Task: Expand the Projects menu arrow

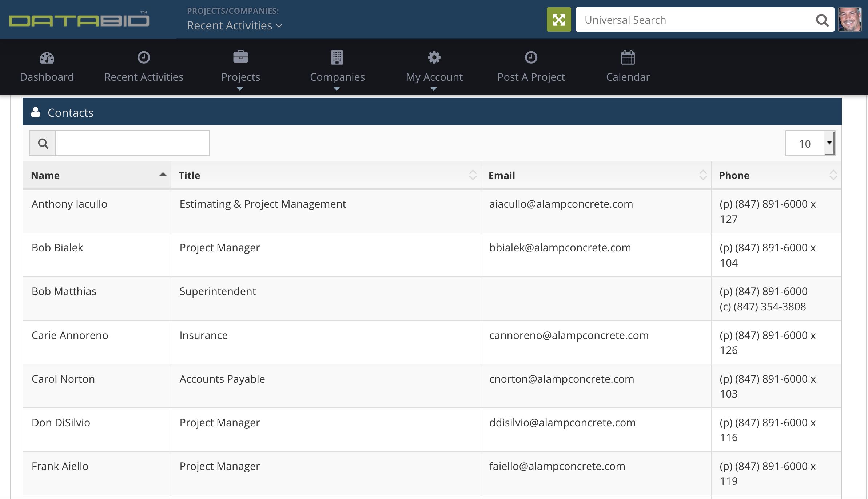Action: 240,89
